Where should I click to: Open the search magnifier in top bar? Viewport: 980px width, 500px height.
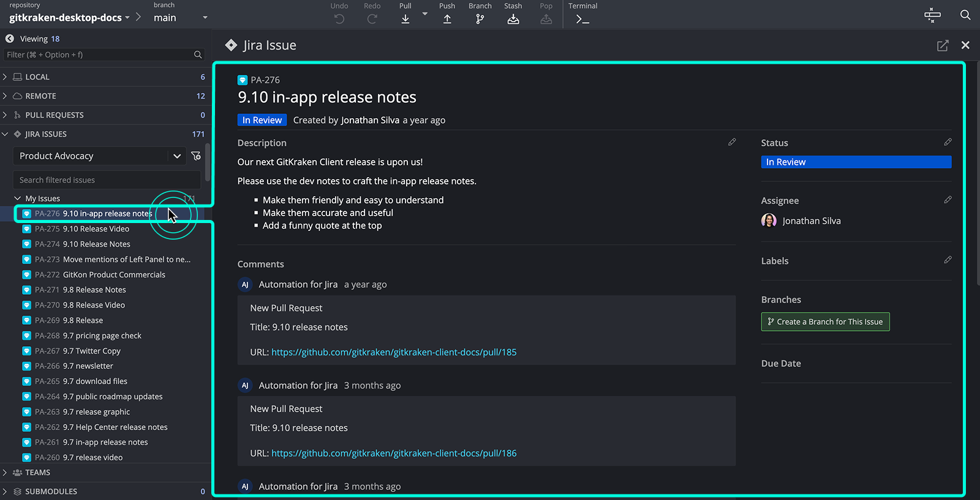click(x=965, y=15)
